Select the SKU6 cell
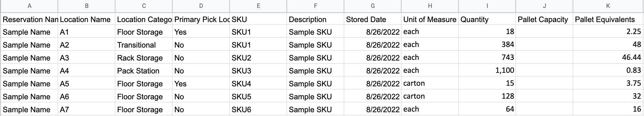The width and height of the screenshot is (644, 116). click(258, 110)
